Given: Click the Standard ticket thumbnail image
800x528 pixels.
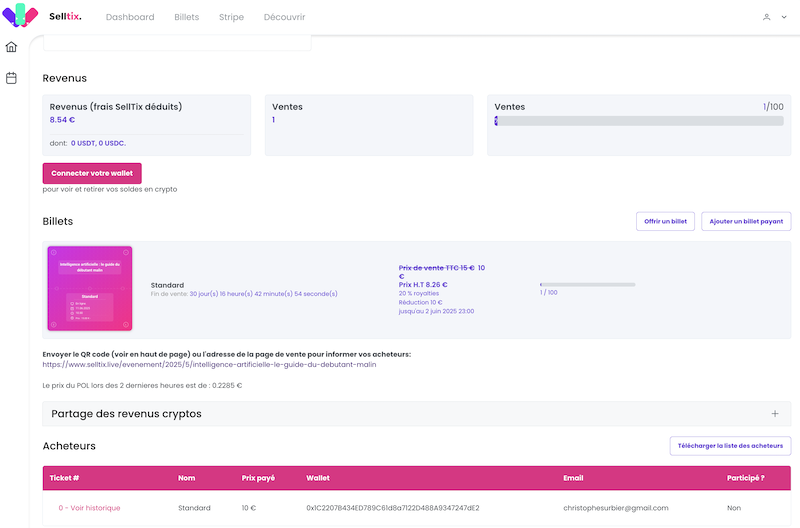Looking at the screenshot, I should (x=90, y=288).
